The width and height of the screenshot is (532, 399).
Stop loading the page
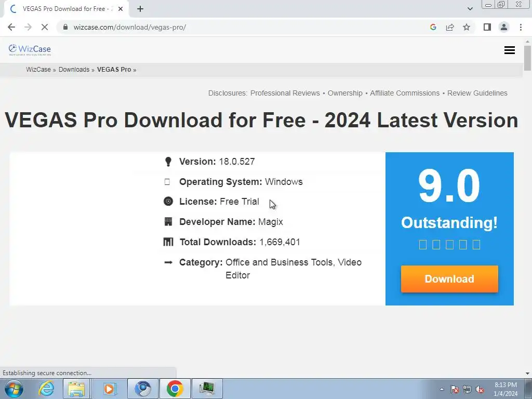45,27
